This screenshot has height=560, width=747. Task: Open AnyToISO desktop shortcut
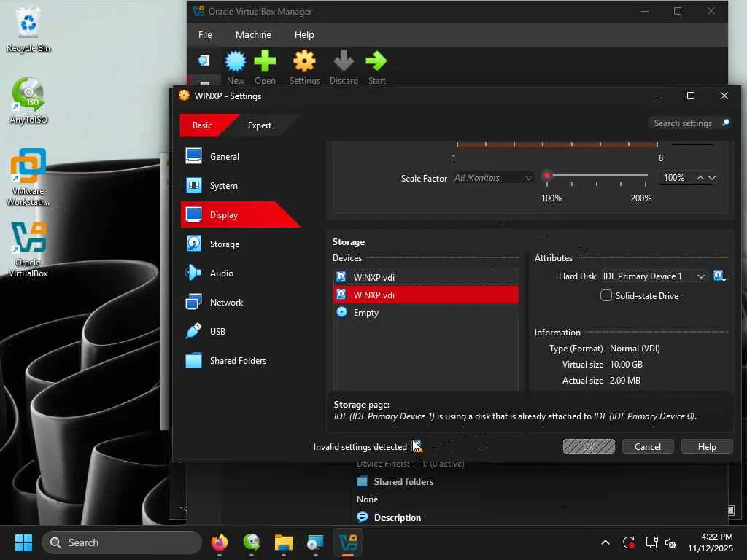coord(28,101)
